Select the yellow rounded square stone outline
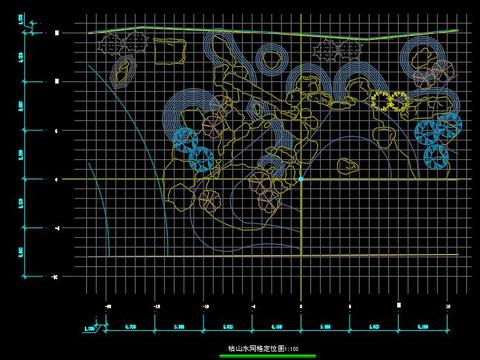The image size is (480, 360). pos(170,51)
